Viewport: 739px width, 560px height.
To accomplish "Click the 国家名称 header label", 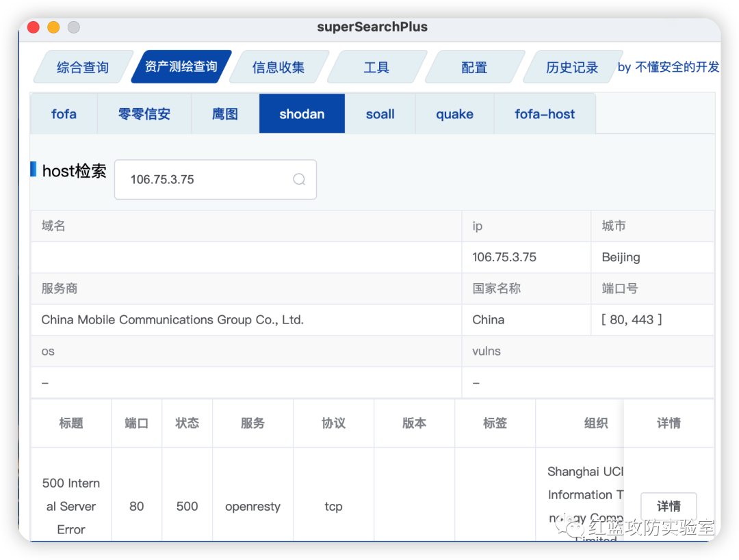I will pos(497,289).
